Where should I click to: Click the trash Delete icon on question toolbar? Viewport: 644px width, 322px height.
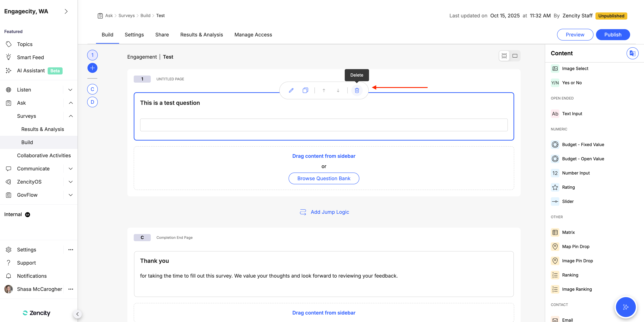pyautogui.click(x=357, y=90)
